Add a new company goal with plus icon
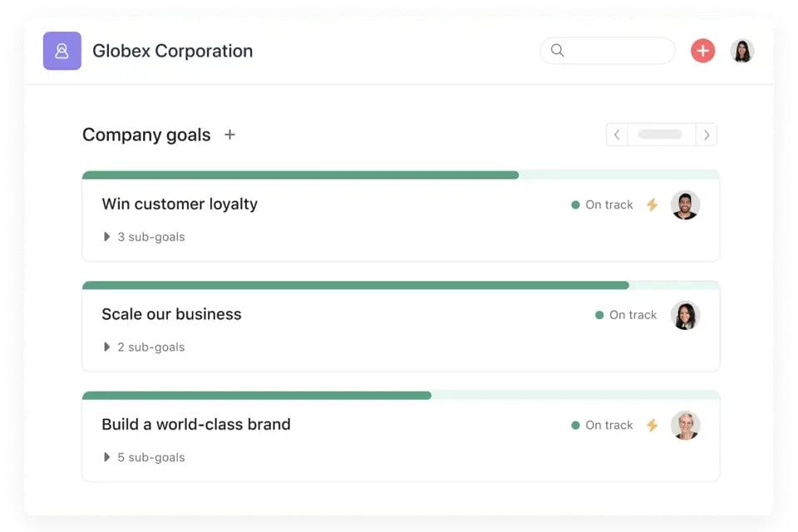 (x=230, y=135)
